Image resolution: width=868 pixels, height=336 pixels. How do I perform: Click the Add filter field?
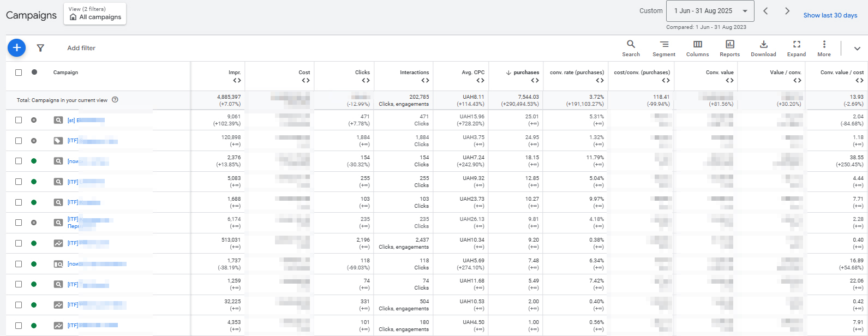tap(81, 48)
